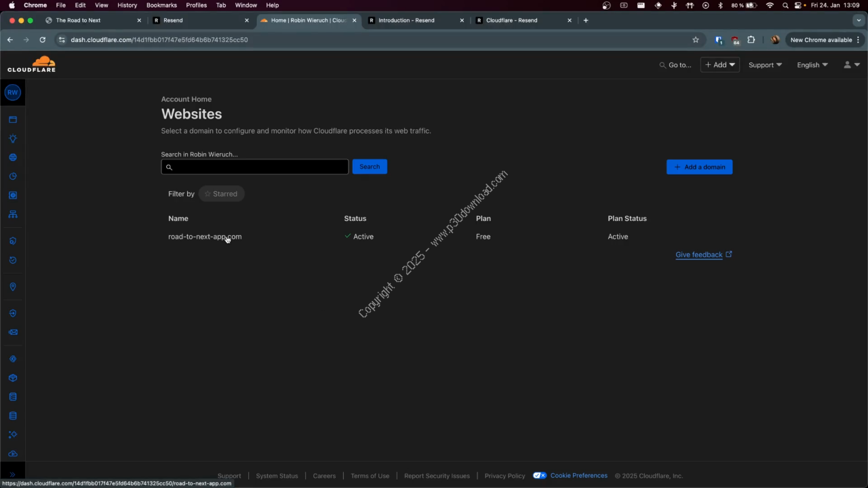Screen dimensions: 868x488
Task: Focus the domain search input field
Action: click(255, 167)
